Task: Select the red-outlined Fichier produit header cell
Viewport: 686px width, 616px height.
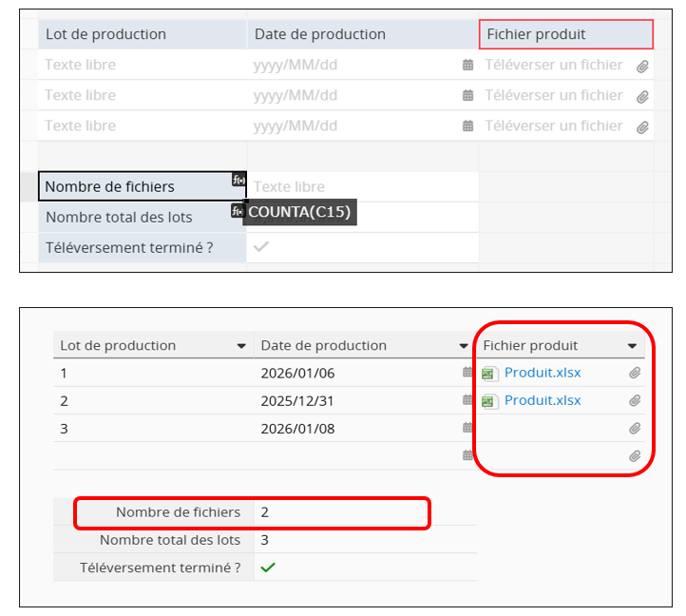Action: [x=566, y=34]
